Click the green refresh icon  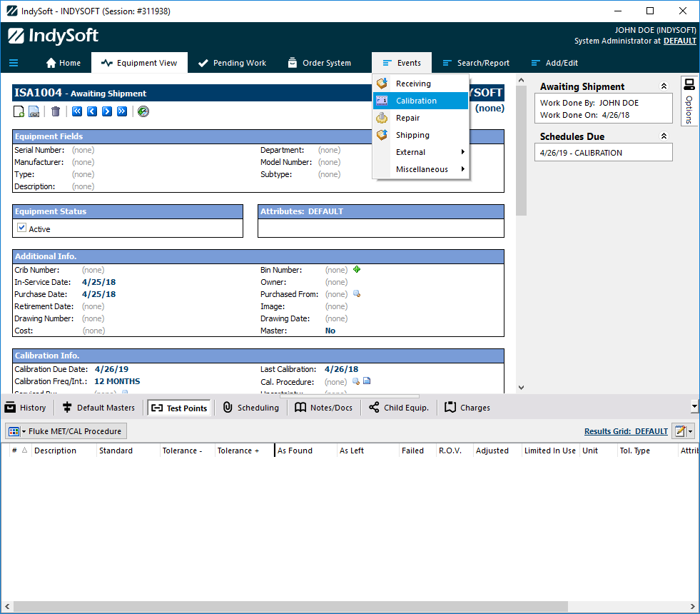pos(143,111)
